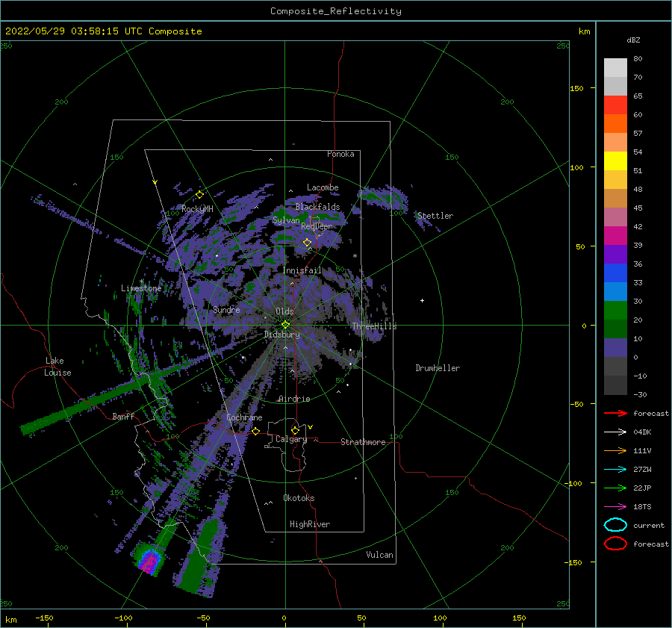Click the Limestone label

[x=141, y=288]
